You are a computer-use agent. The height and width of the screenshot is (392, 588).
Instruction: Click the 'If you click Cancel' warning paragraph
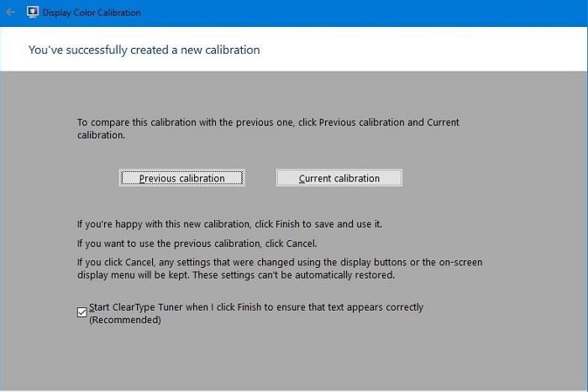pos(279,262)
